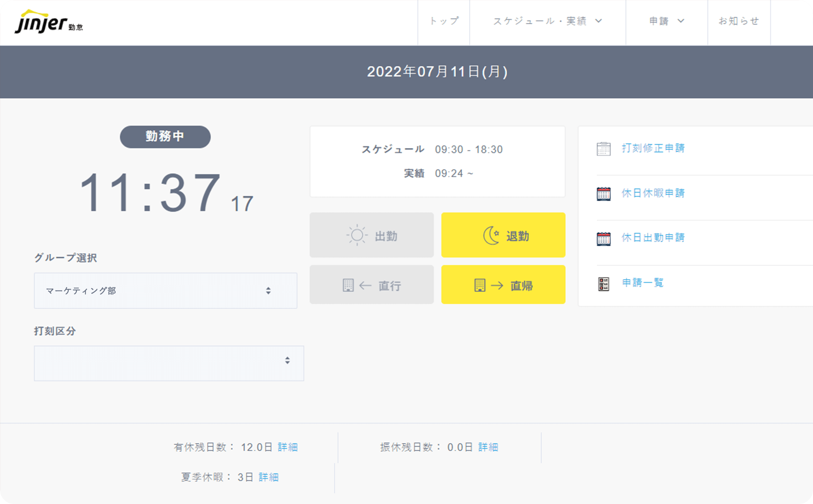Click the calendar icon beside 打刻修正申請
813x504 pixels.
click(x=603, y=149)
